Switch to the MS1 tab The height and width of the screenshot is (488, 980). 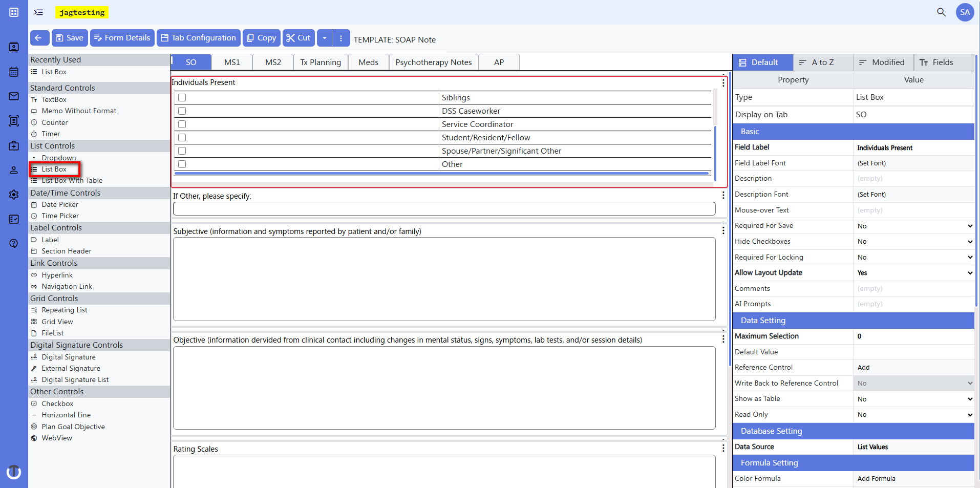232,62
